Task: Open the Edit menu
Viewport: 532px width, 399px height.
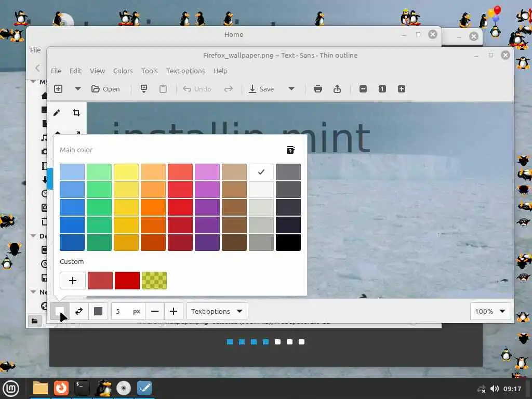Action: pyautogui.click(x=75, y=71)
